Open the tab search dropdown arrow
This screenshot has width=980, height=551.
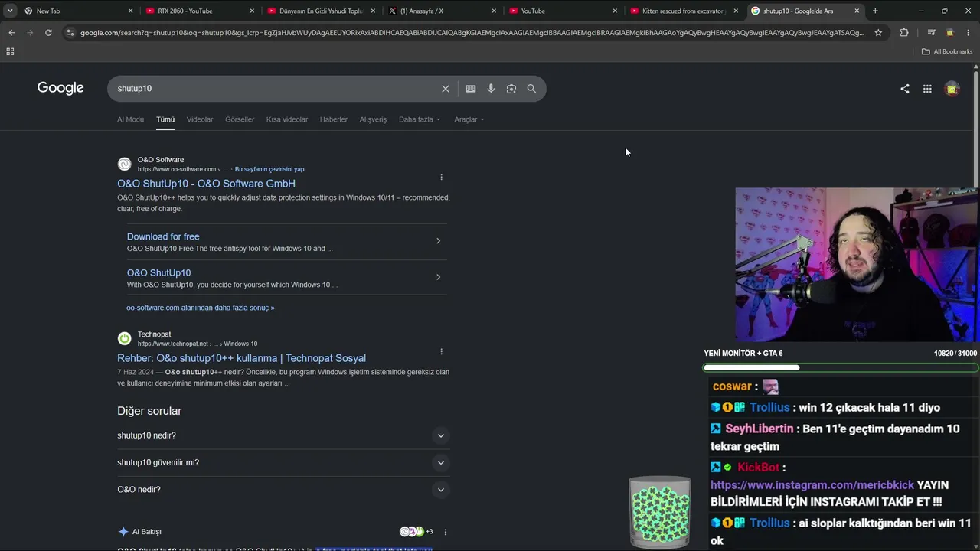point(10,11)
